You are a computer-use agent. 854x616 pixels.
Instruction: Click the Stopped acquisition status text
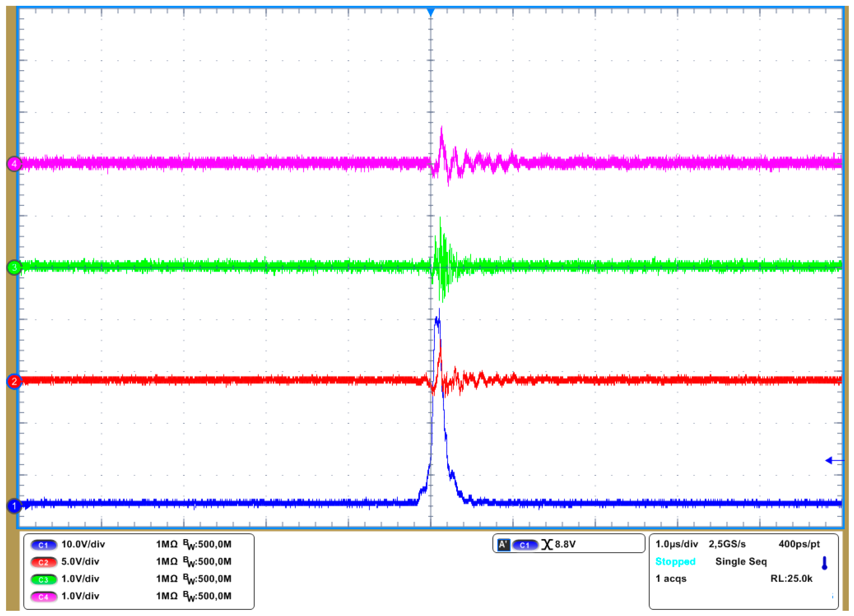pos(675,561)
